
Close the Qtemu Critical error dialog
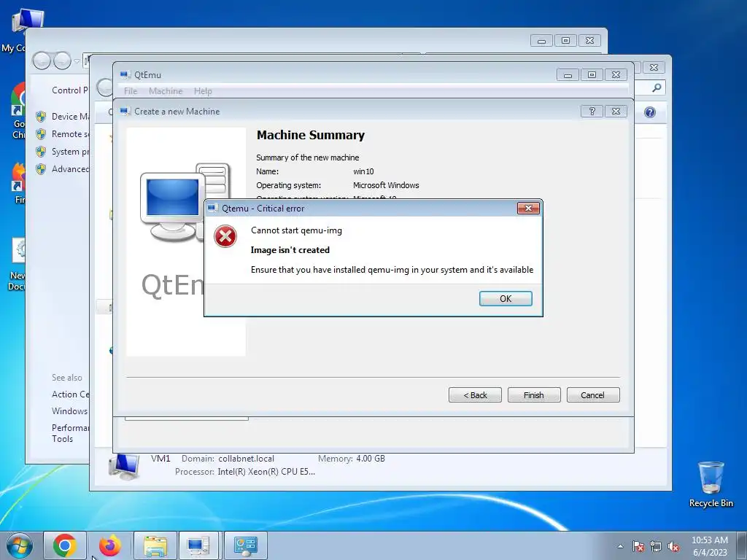tap(528, 208)
